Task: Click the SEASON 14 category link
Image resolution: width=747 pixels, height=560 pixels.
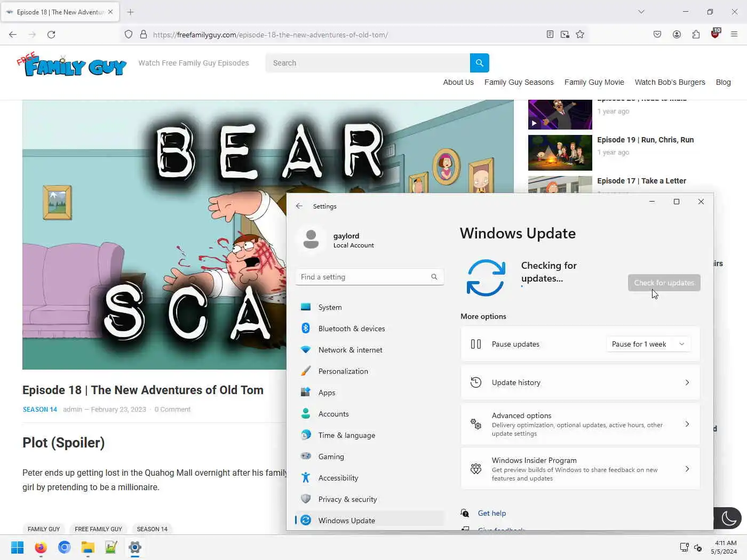Action: pos(40,410)
